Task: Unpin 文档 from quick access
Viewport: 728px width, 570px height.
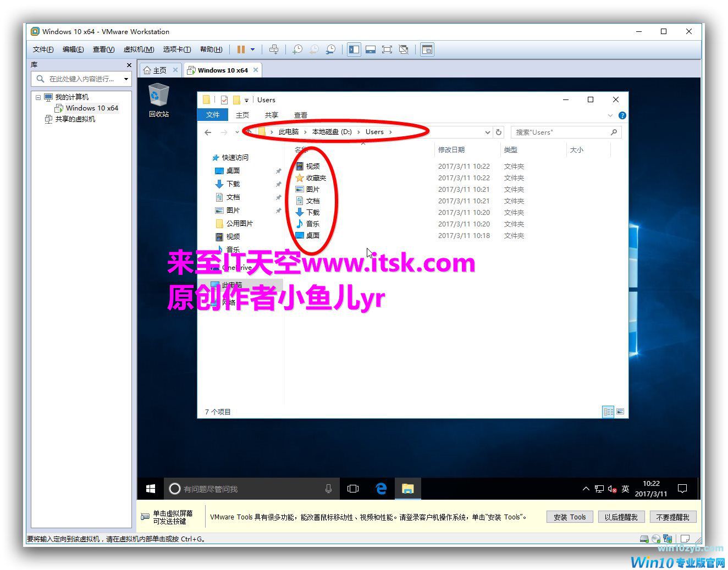Action: point(278,197)
